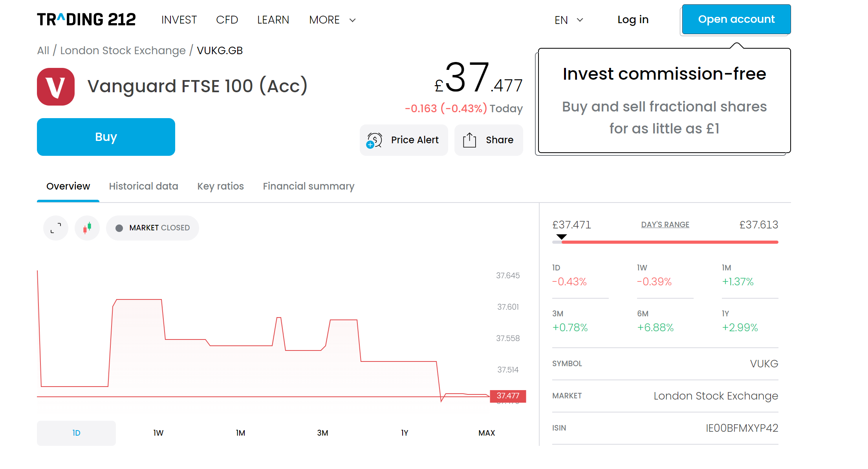The height and width of the screenshot is (469, 868).
Task: Click the Share button label
Action: (500, 140)
